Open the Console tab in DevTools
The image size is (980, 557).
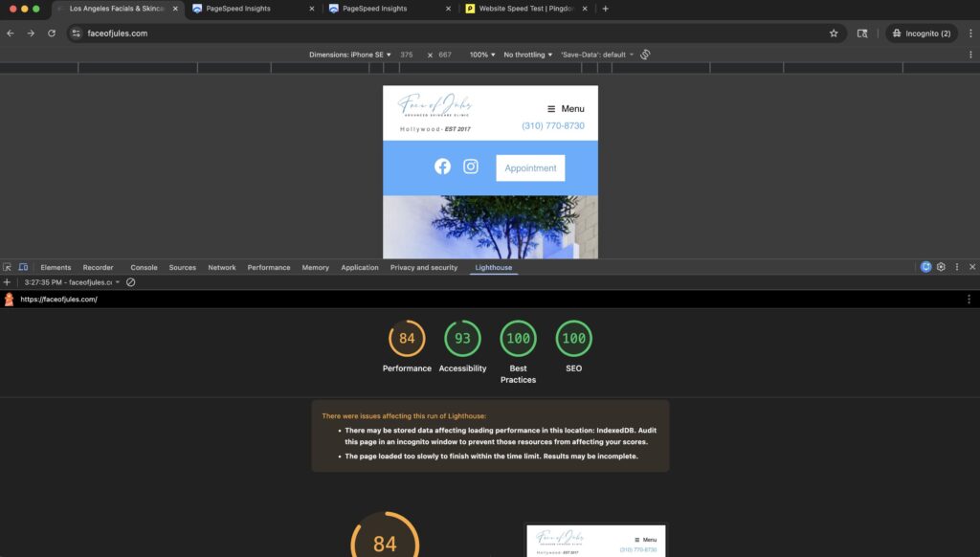pyautogui.click(x=144, y=268)
